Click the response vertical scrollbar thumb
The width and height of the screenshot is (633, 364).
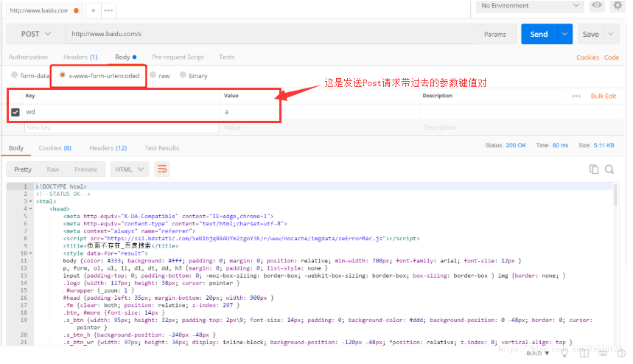[x=615, y=195]
